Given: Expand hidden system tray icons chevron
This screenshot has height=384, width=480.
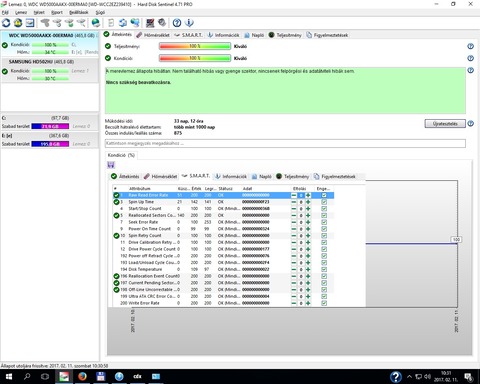Looking at the screenshot, I should coord(409,377).
